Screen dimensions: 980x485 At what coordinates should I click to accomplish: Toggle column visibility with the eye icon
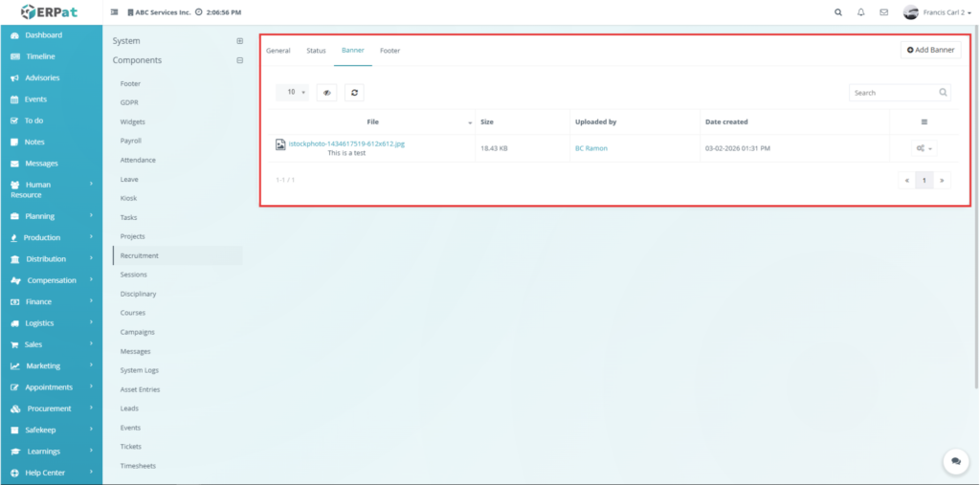pyautogui.click(x=327, y=93)
